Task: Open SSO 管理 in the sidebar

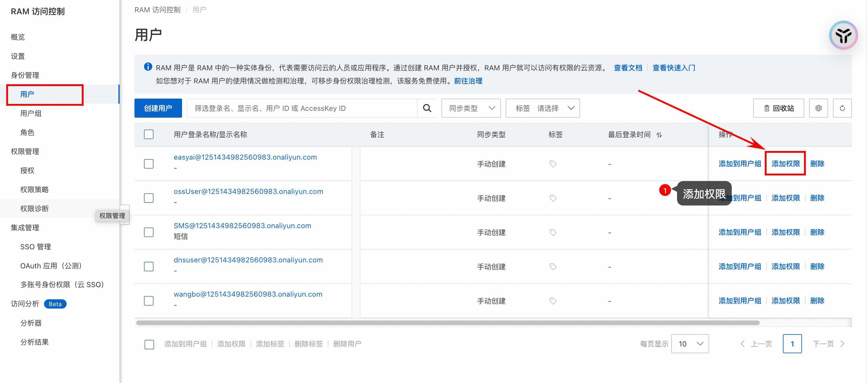Action: click(x=35, y=247)
